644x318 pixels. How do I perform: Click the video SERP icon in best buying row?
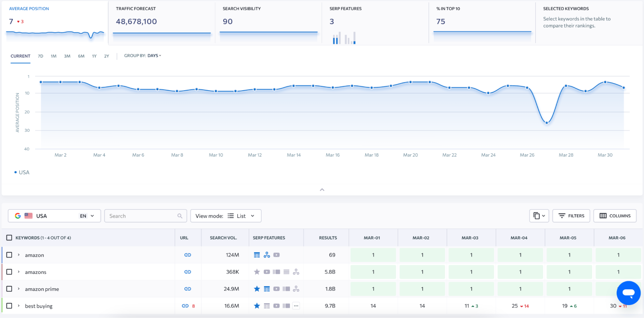[x=276, y=306]
